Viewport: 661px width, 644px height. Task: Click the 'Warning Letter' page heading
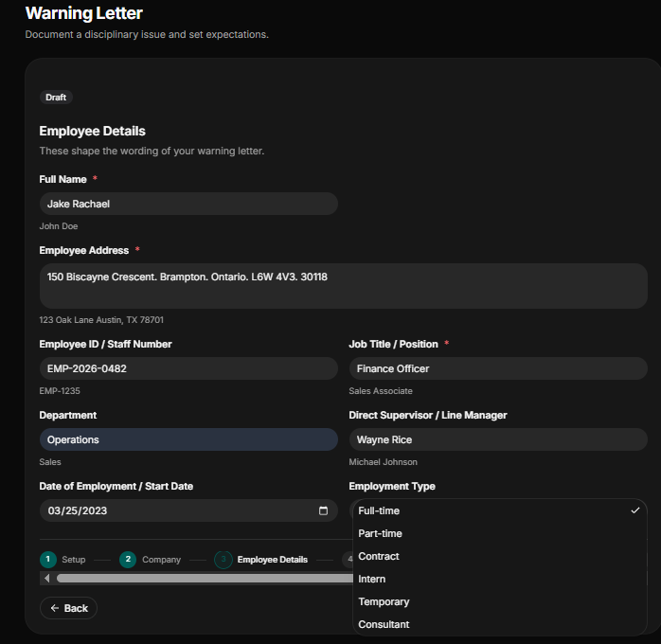pyautogui.click(x=84, y=13)
